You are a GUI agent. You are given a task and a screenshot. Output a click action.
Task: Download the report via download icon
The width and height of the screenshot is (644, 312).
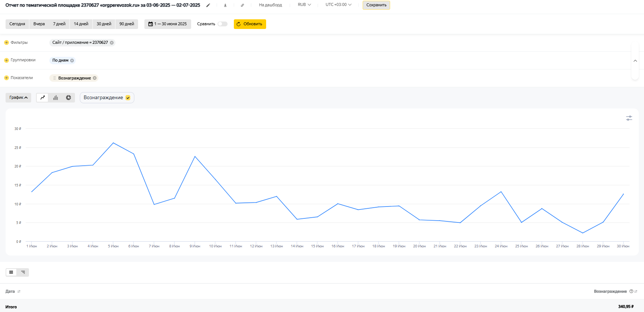tap(225, 5)
